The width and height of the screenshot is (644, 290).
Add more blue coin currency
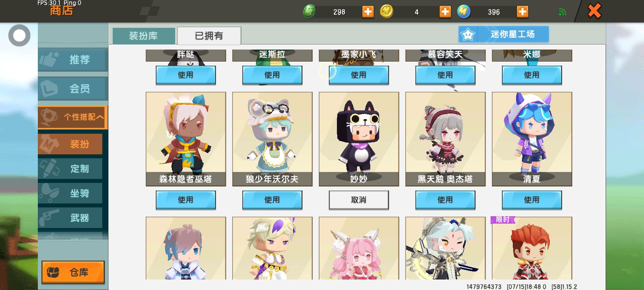tap(522, 12)
